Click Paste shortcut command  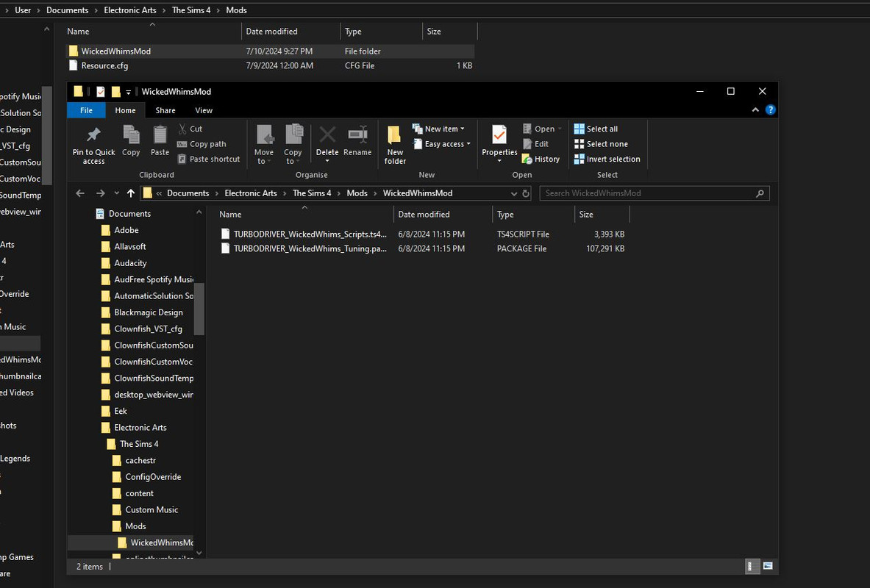(209, 159)
